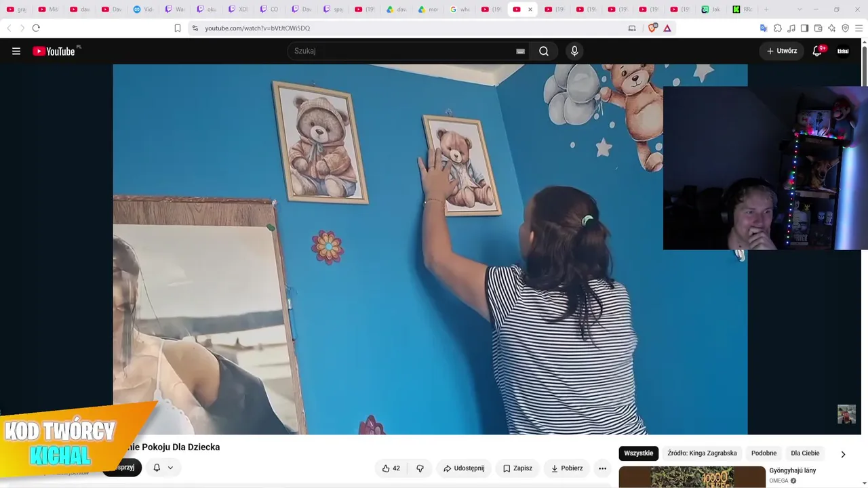Switch to the XDS Twitch browser tab
868x488 pixels.
tap(238, 9)
